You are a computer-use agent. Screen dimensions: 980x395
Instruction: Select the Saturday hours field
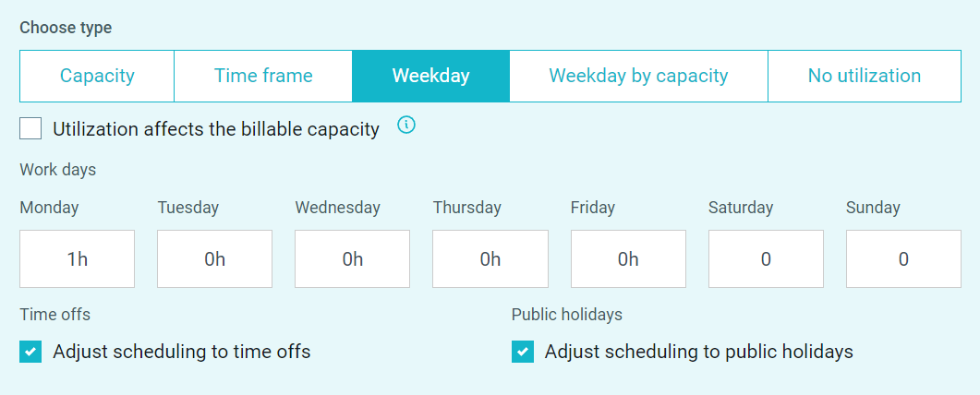(x=766, y=259)
